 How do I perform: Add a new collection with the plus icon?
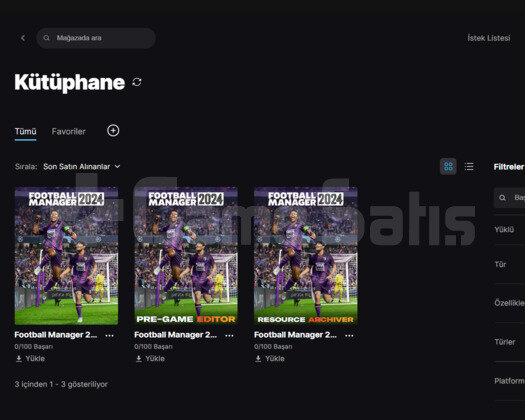pyautogui.click(x=113, y=131)
